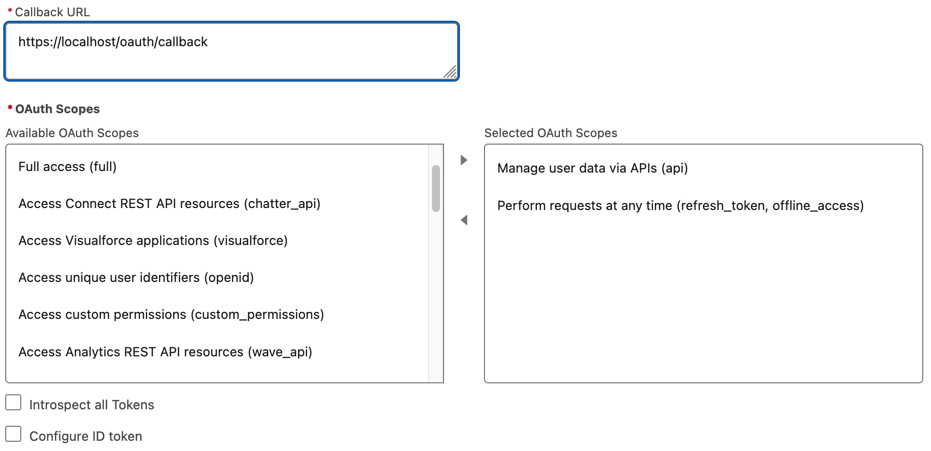The height and width of the screenshot is (451, 931).
Task: Select Access Visualforce applications (visualforce) scope
Action: coord(153,241)
